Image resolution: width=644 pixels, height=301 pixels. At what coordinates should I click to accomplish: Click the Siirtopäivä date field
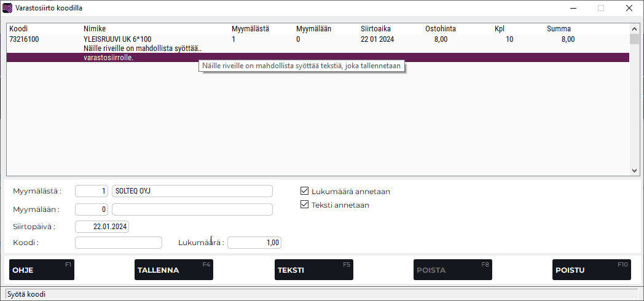102,227
